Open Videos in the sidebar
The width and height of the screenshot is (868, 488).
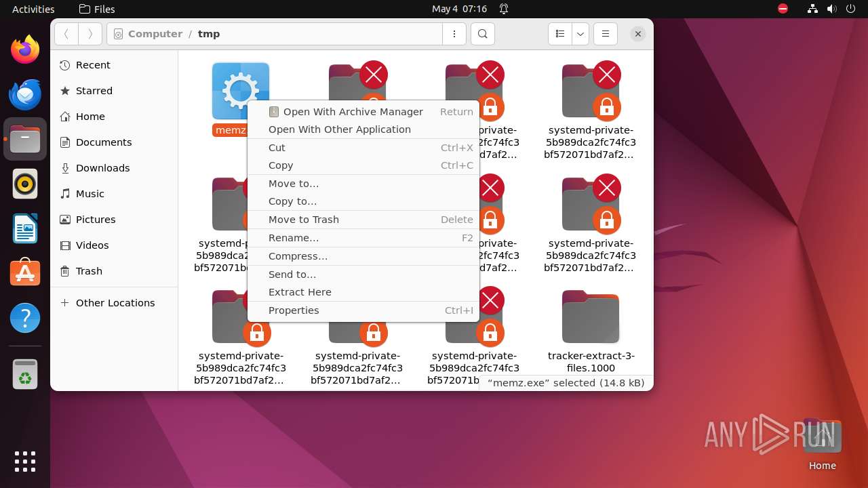[115, 245]
